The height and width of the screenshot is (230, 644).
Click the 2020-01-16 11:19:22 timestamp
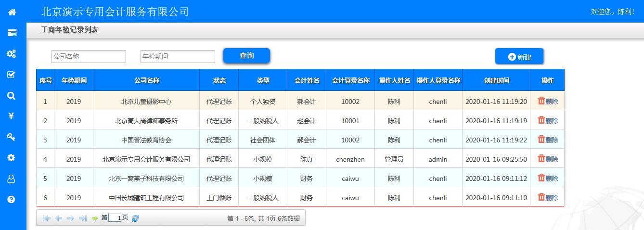[496, 140]
